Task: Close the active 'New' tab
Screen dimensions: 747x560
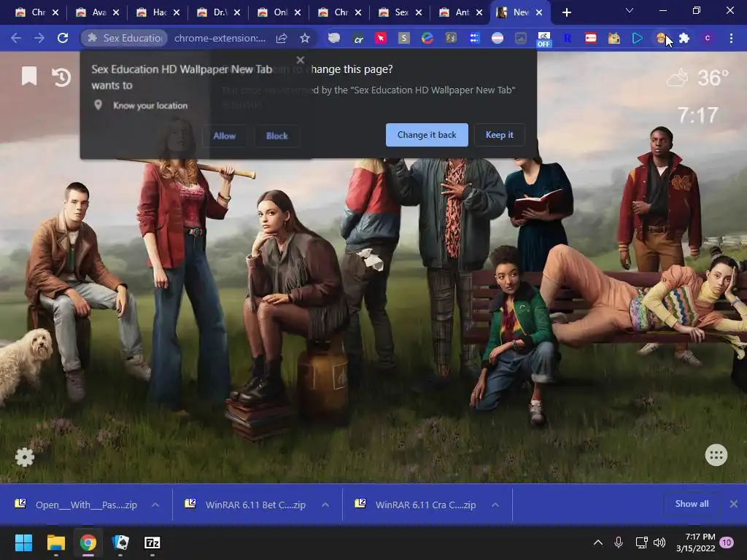Action: (x=539, y=12)
